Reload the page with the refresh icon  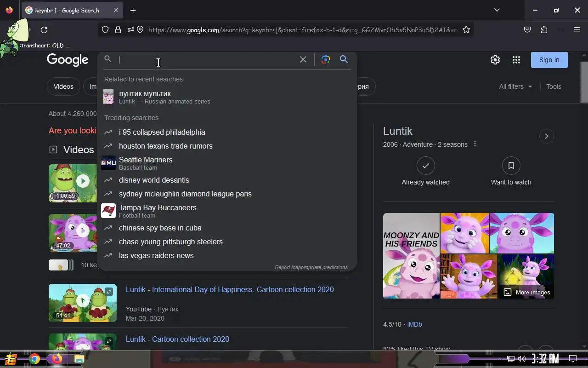(44, 30)
